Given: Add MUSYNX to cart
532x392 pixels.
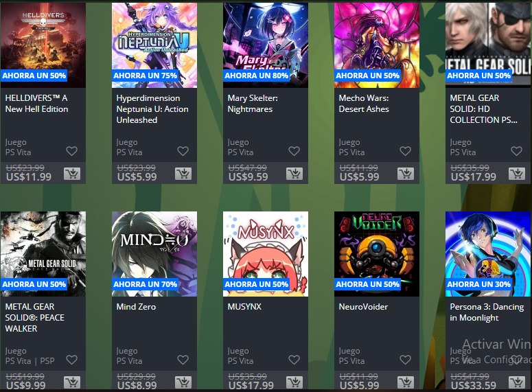Looking at the screenshot, I should point(294,382).
